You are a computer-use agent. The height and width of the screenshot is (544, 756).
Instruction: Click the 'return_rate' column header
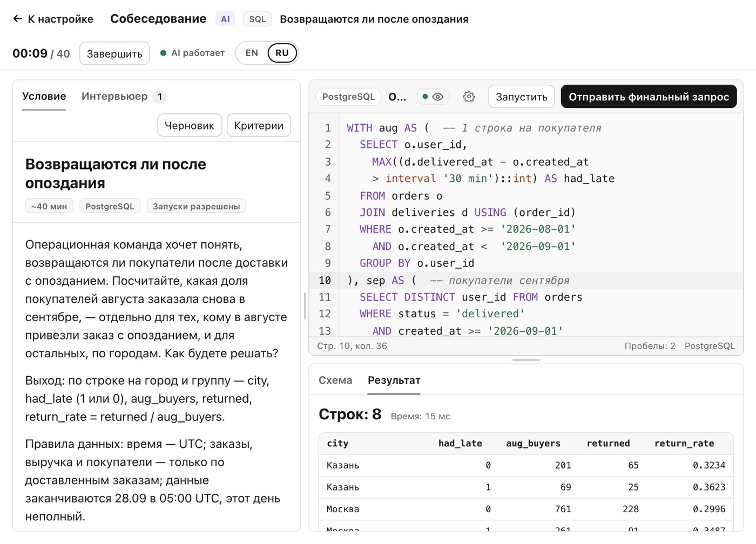click(x=684, y=443)
